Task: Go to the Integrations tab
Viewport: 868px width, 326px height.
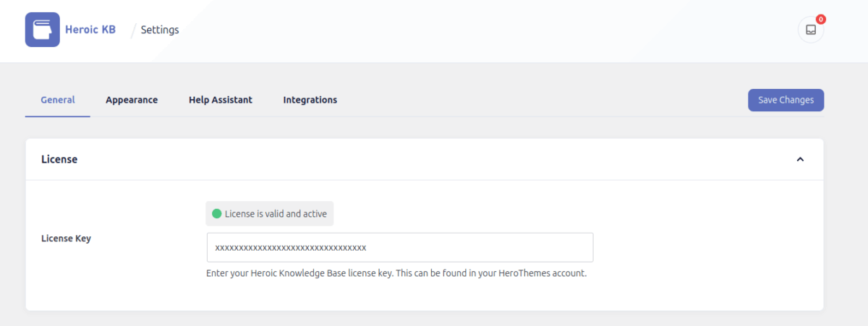Action: click(310, 100)
